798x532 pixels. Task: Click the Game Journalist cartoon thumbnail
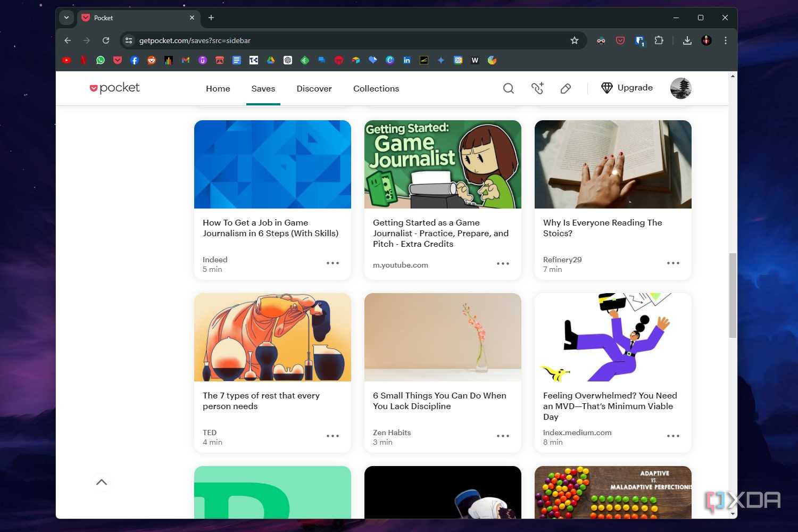pos(443,164)
